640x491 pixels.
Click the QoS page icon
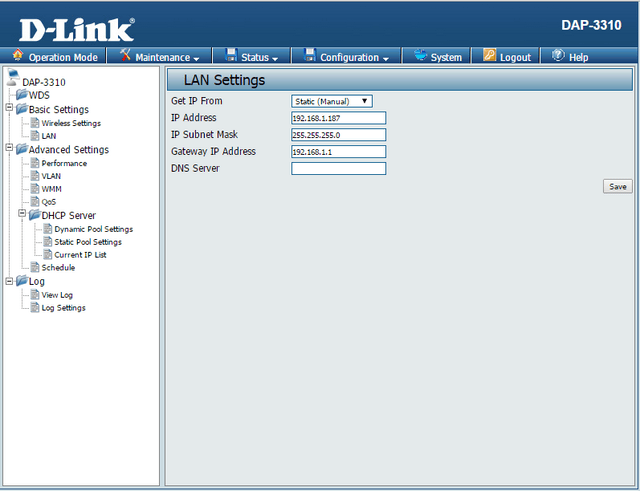35,202
